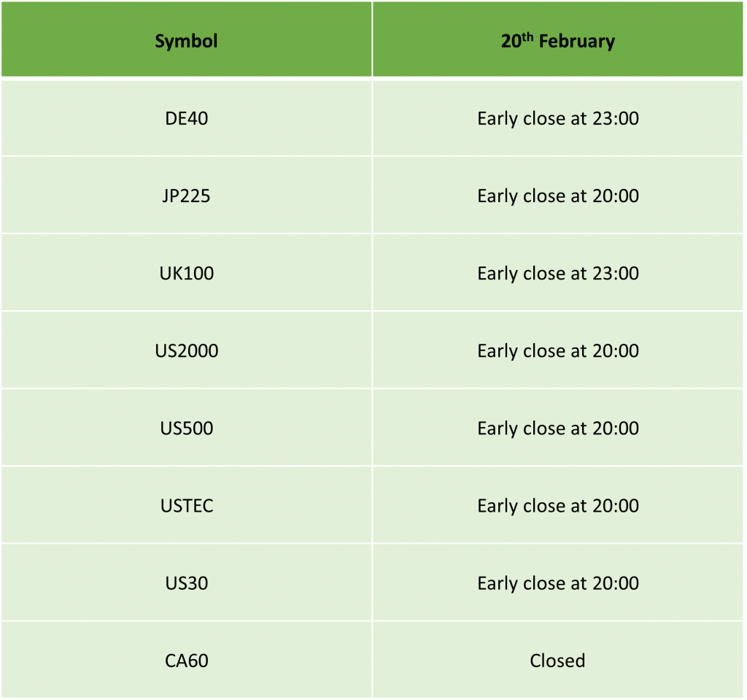Click the word February in header
747x700 pixels.
tap(578, 42)
